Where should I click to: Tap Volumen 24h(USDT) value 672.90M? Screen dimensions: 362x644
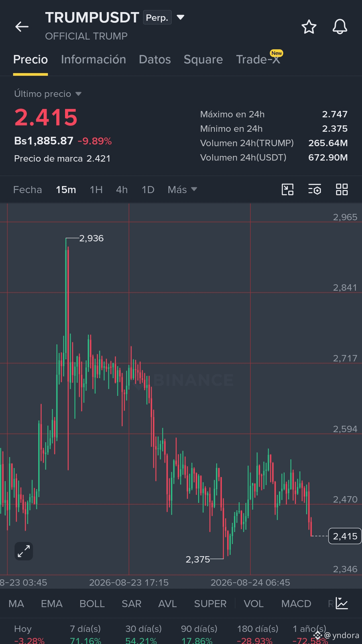[x=328, y=158]
